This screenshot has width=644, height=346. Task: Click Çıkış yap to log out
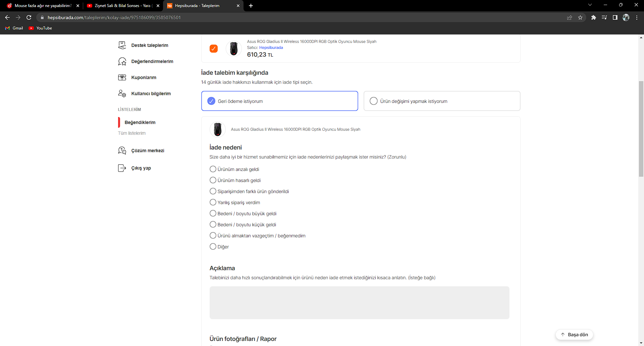(x=141, y=168)
